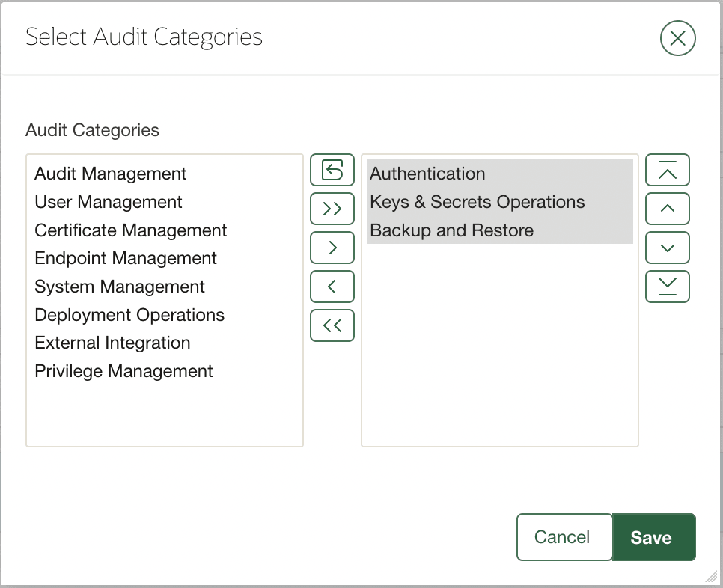Select Keys & Secrets Operations entry
Viewport: 723px width, 588px height.
[477, 202]
